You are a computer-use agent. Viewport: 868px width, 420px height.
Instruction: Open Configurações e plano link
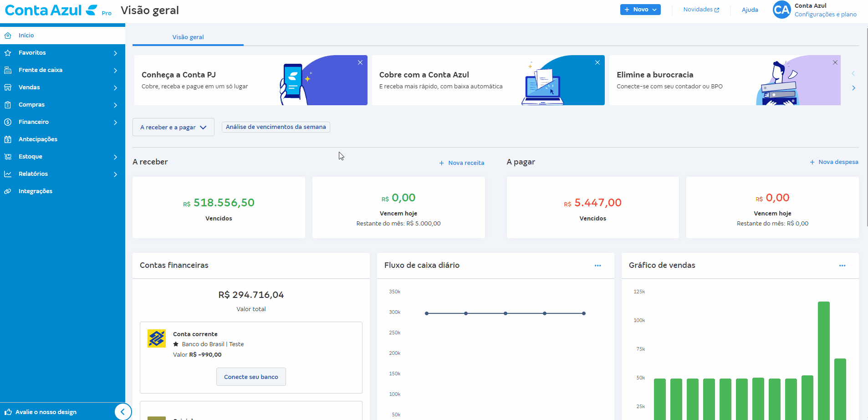(x=826, y=15)
